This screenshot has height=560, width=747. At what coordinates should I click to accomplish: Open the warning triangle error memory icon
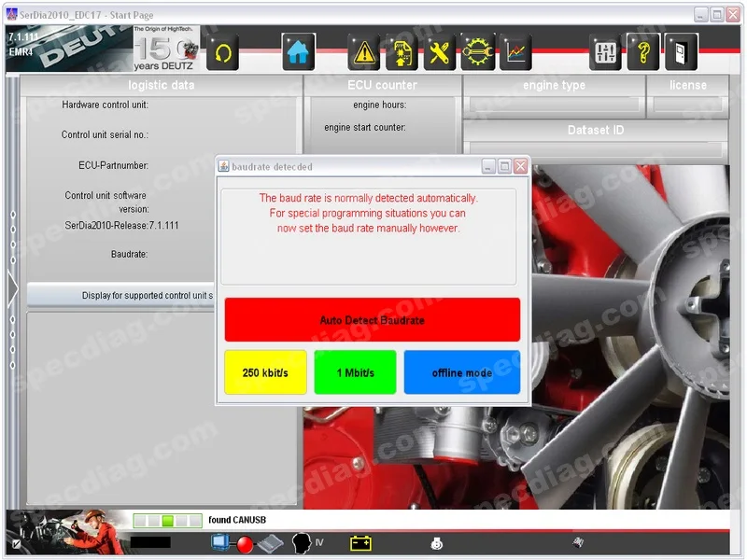click(364, 52)
